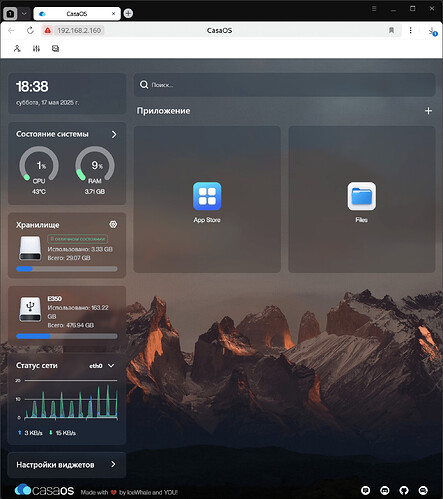443x499 pixels.
Task: Open the feedback chat icon in footer
Action: [366, 490]
